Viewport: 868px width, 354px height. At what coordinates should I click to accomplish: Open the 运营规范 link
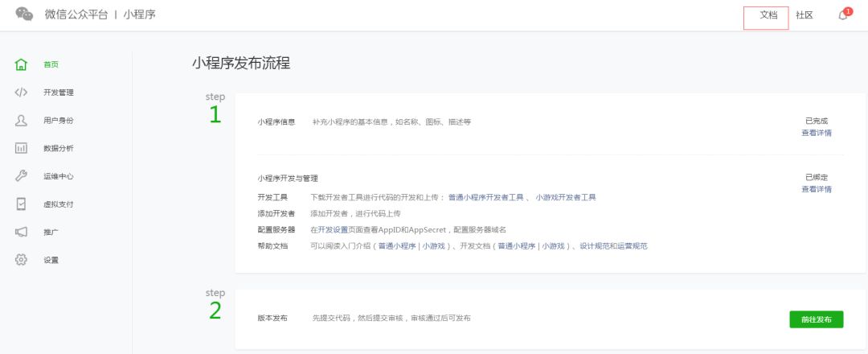[633, 246]
